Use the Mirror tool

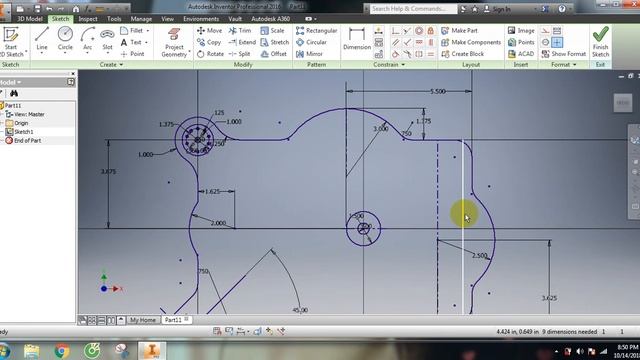(309, 54)
